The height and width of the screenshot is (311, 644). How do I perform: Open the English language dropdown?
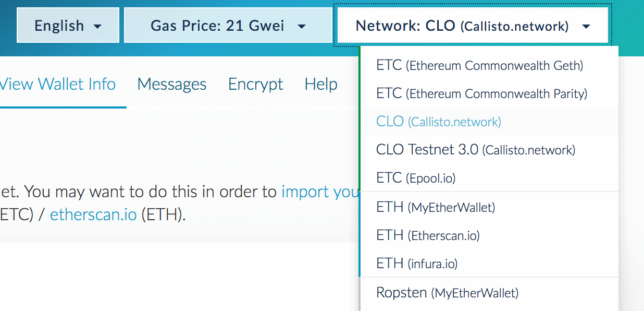(68, 26)
